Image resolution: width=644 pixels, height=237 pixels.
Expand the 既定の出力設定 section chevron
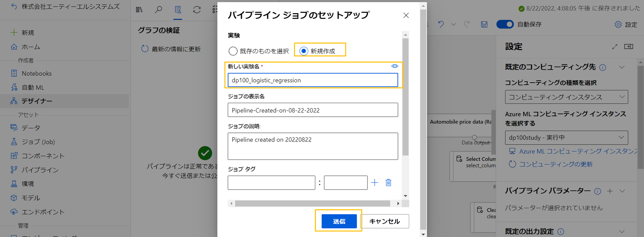[x=622, y=232]
